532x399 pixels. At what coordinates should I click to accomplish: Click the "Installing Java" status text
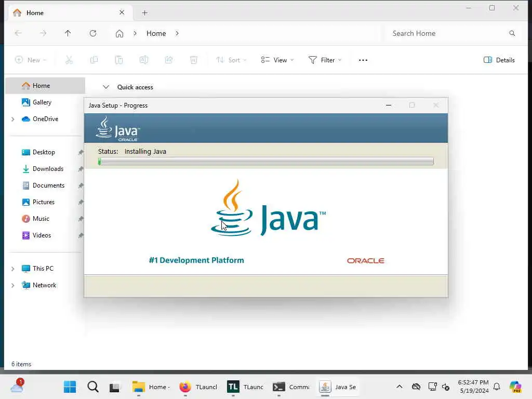[x=145, y=151]
